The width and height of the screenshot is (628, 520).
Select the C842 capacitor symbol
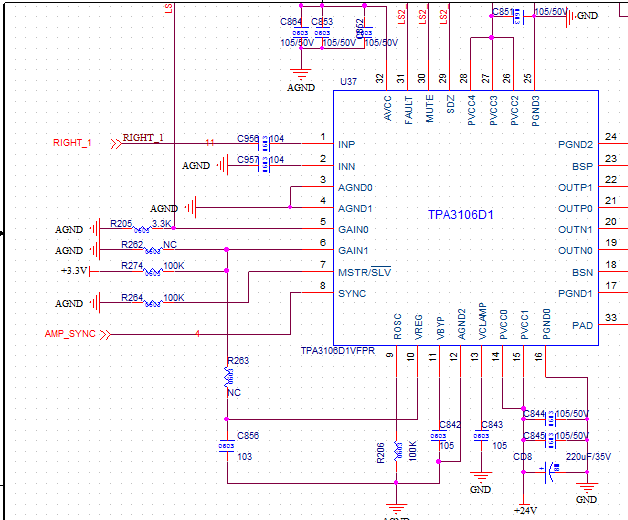[439, 435]
